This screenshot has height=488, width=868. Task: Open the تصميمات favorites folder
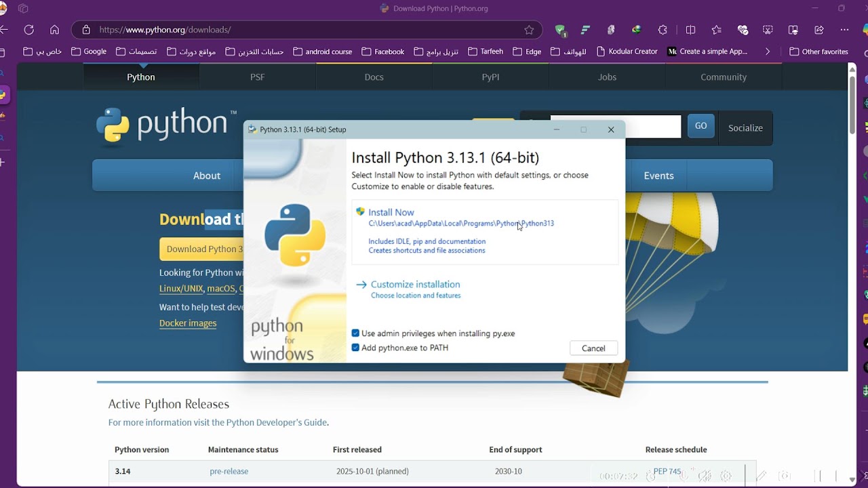point(136,52)
